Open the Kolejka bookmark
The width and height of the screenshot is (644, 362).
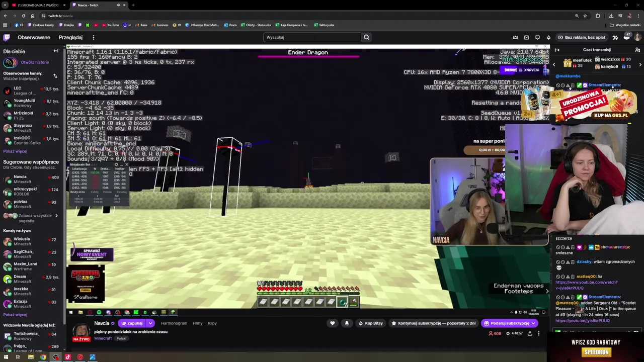point(66,25)
